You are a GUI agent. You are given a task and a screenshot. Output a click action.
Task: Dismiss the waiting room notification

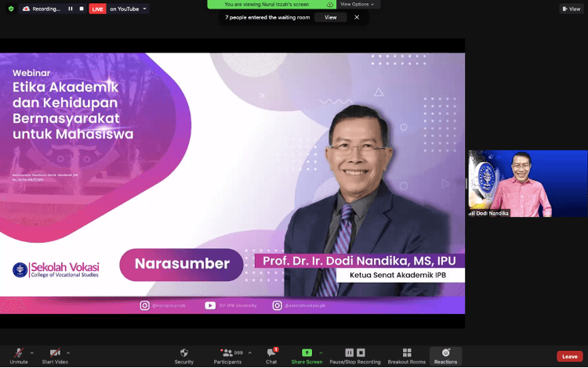click(357, 17)
